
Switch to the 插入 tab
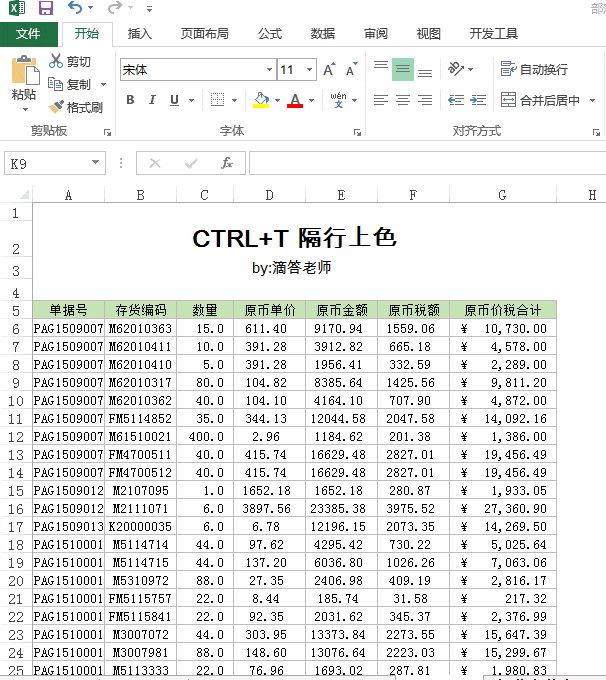140,34
